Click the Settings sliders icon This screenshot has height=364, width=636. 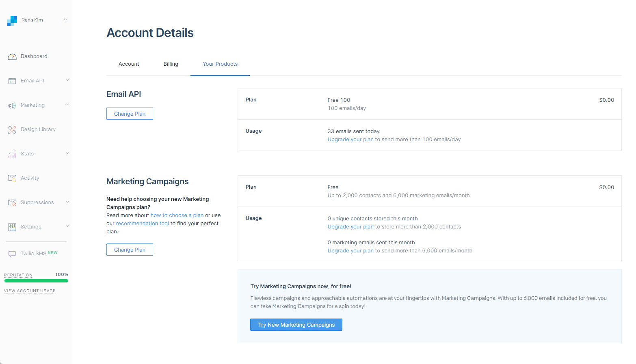[12, 227]
